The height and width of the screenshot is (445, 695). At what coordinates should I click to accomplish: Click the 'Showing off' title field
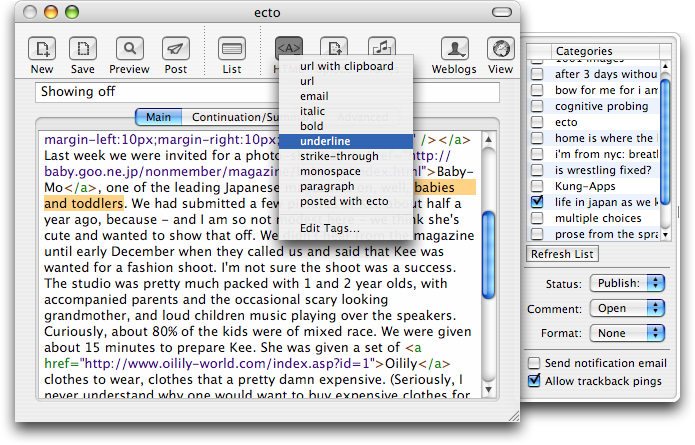tap(267, 92)
